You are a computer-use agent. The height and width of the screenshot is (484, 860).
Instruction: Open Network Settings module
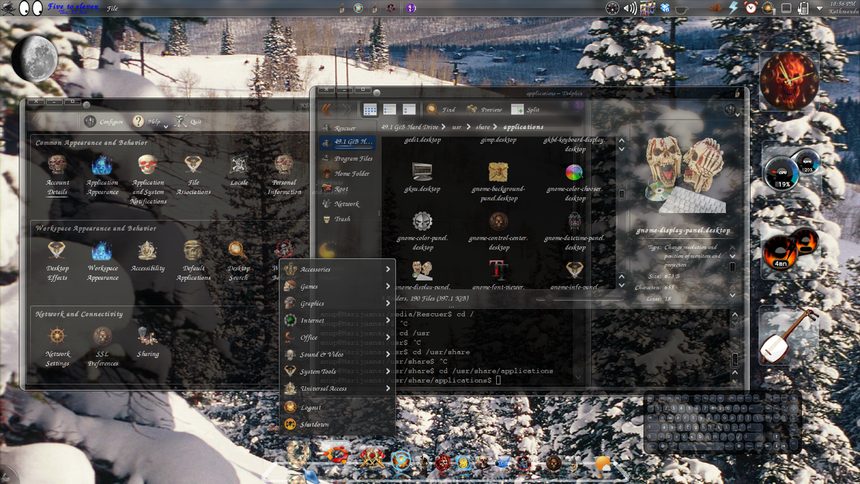(57, 347)
